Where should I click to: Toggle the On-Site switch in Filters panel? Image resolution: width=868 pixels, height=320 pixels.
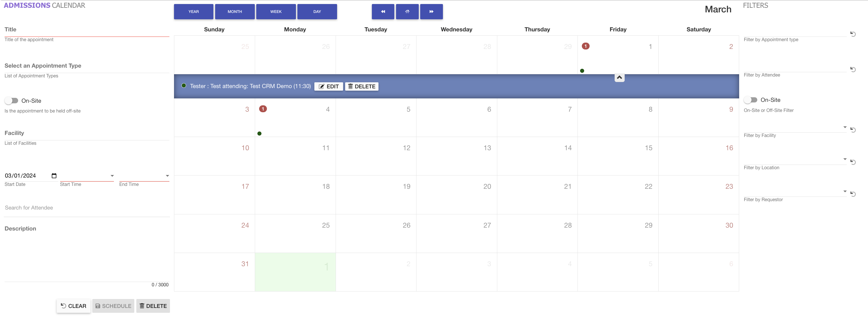click(x=750, y=100)
